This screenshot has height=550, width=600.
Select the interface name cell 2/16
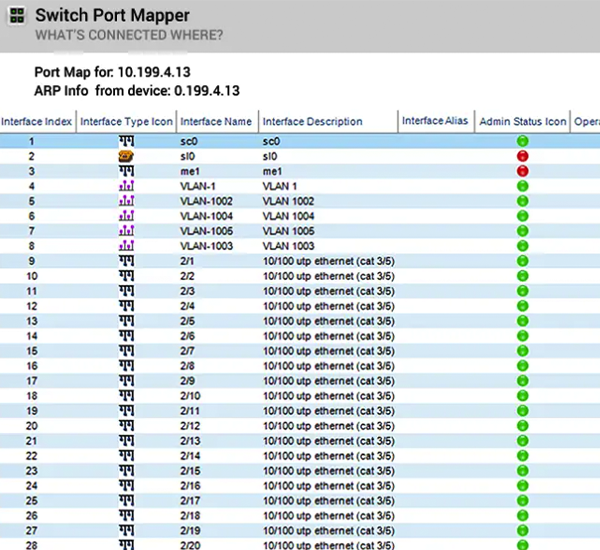click(190, 486)
